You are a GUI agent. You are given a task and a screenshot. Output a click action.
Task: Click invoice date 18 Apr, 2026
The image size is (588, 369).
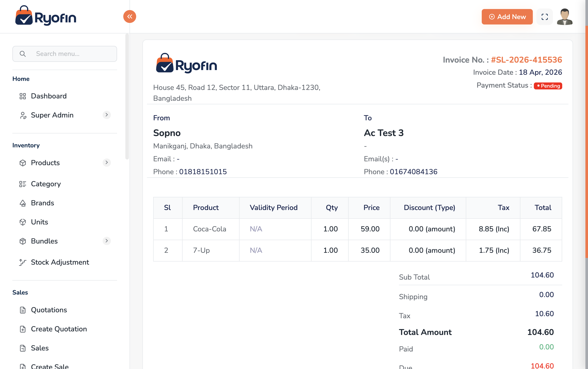click(540, 72)
